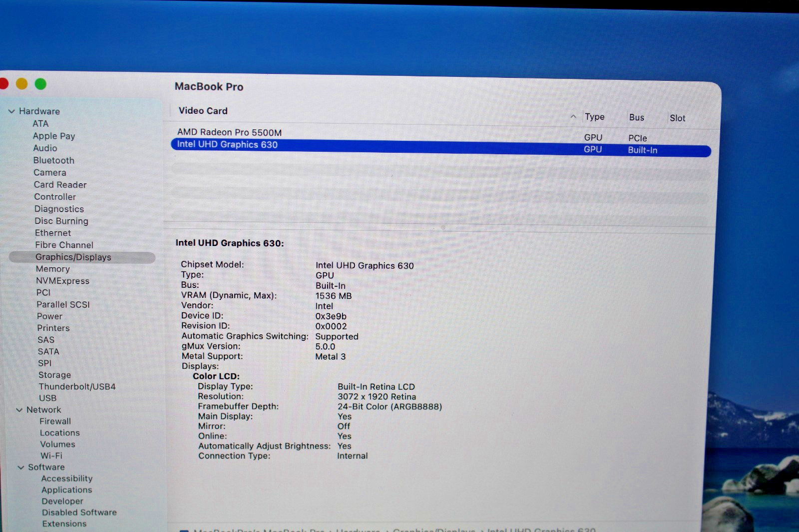Open Accessibility software info
This screenshot has width=799, height=532.
67,479
